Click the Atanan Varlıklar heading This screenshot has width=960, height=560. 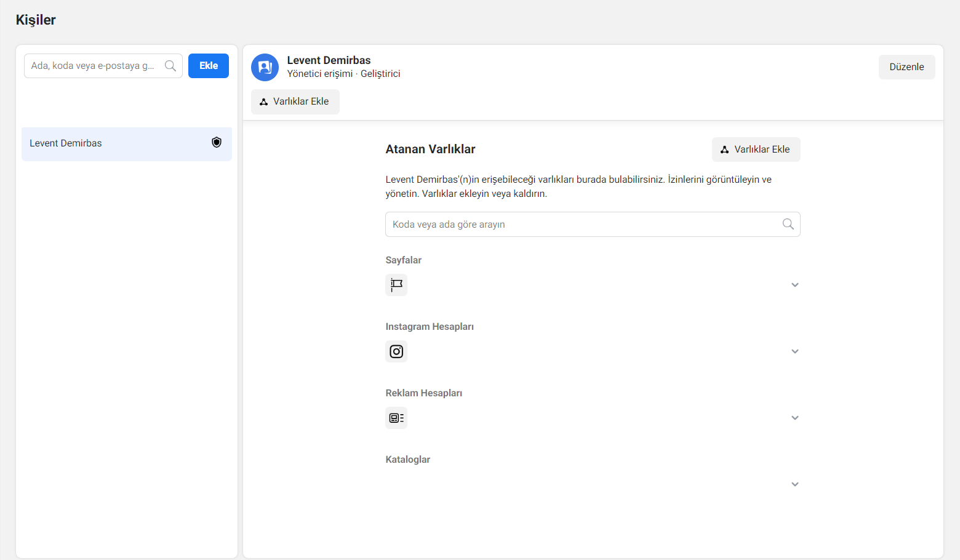430,149
